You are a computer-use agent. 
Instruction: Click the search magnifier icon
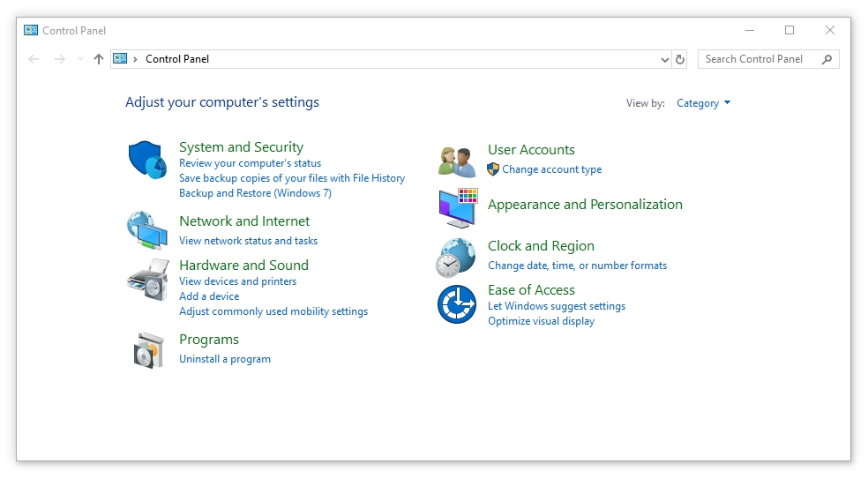pos(827,59)
